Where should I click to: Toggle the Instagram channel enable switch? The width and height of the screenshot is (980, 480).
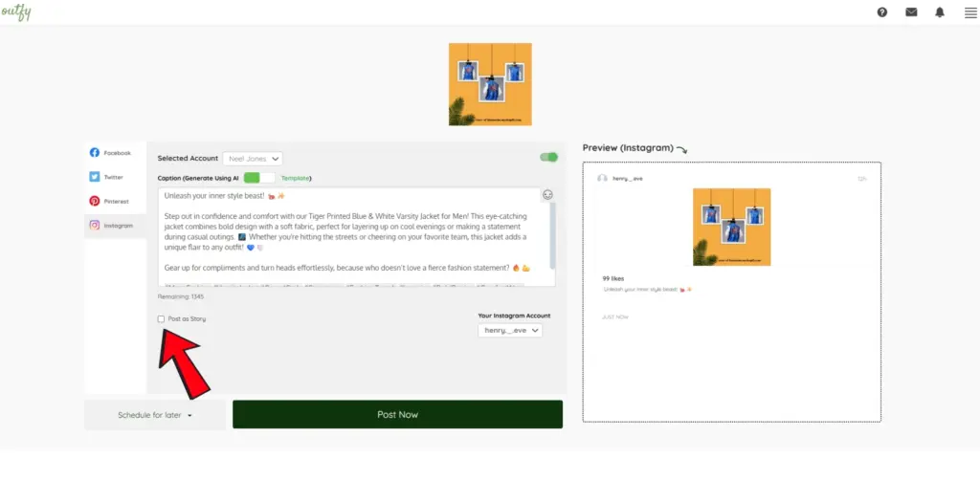[x=548, y=158]
